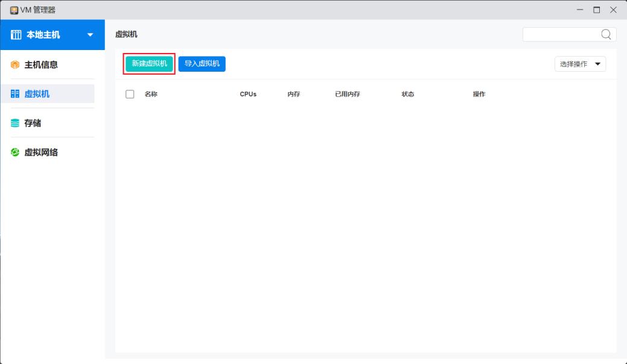The width and height of the screenshot is (627, 364).
Task: Click the orange 主机信息 cube icon
Action: pos(15,64)
